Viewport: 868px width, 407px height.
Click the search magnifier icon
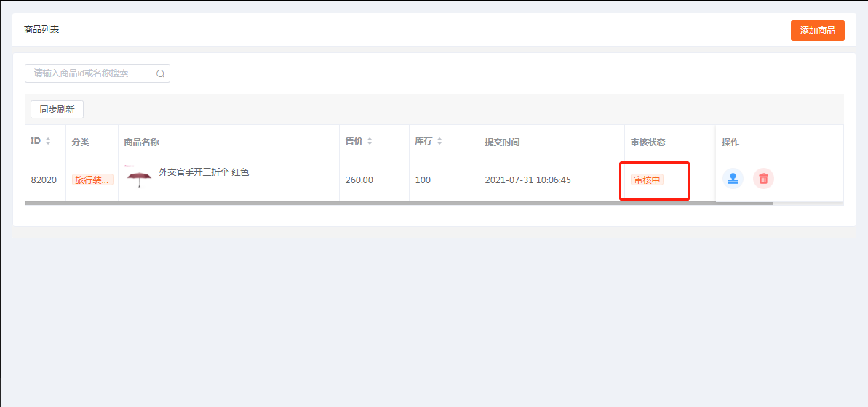click(160, 73)
